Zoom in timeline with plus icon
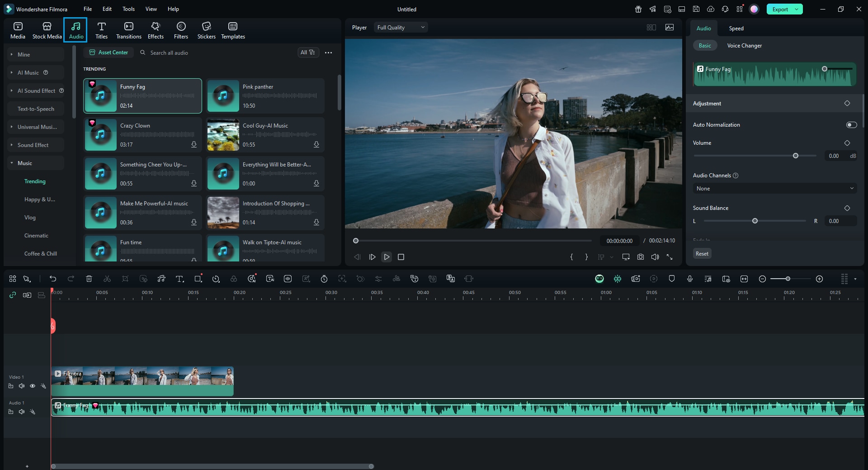 (819, 279)
